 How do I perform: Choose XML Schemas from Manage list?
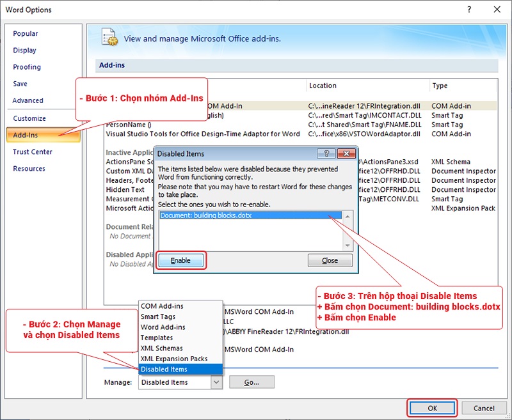180,348
